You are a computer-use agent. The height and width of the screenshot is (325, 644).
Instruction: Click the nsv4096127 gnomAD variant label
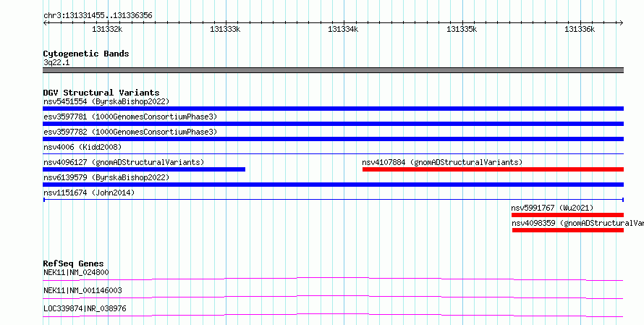124,162
